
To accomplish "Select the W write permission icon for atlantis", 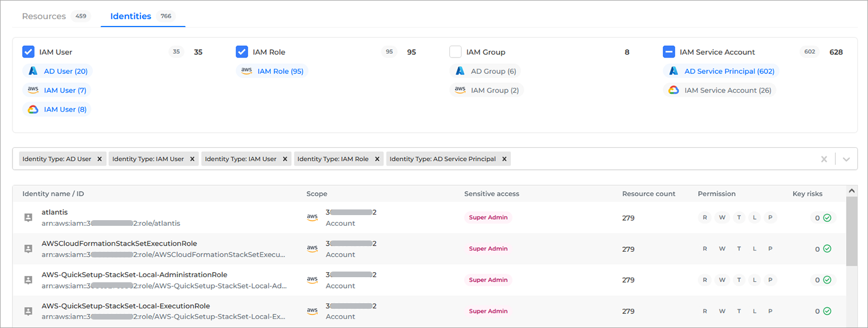I will pos(722,217).
